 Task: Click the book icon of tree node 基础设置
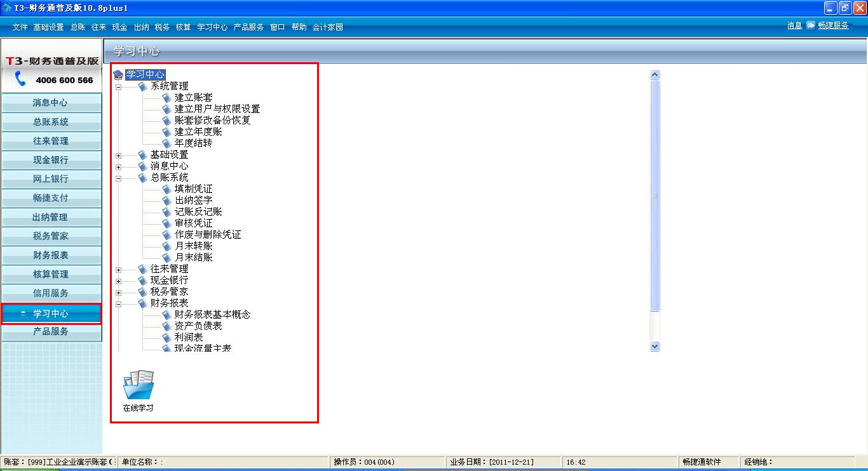142,155
